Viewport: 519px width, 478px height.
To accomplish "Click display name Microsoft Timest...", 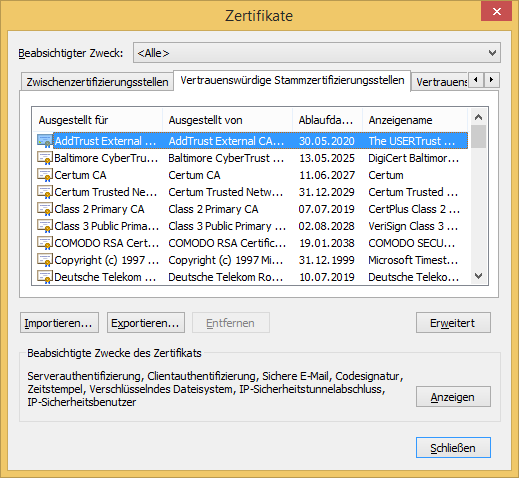I will (x=413, y=260).
